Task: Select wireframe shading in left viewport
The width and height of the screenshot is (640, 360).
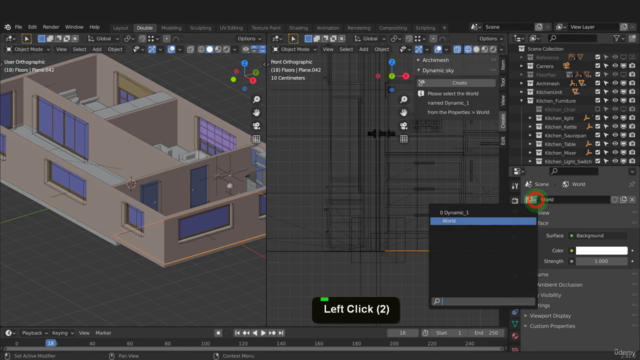Action: [201, 49]
